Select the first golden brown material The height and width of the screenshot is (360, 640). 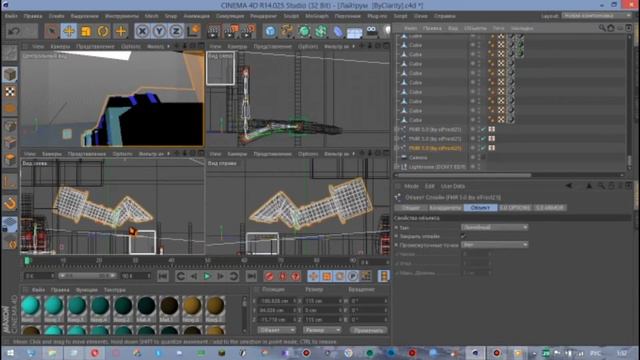point(192,306)
